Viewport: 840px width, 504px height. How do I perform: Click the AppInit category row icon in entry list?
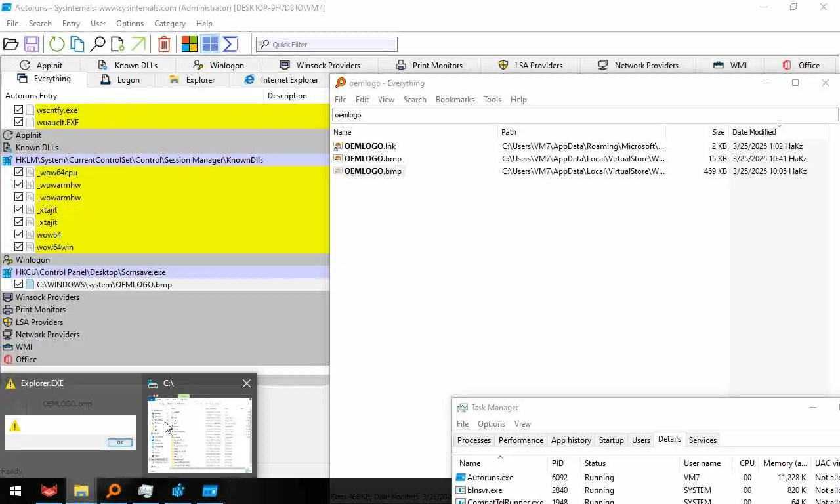[8, 135]
